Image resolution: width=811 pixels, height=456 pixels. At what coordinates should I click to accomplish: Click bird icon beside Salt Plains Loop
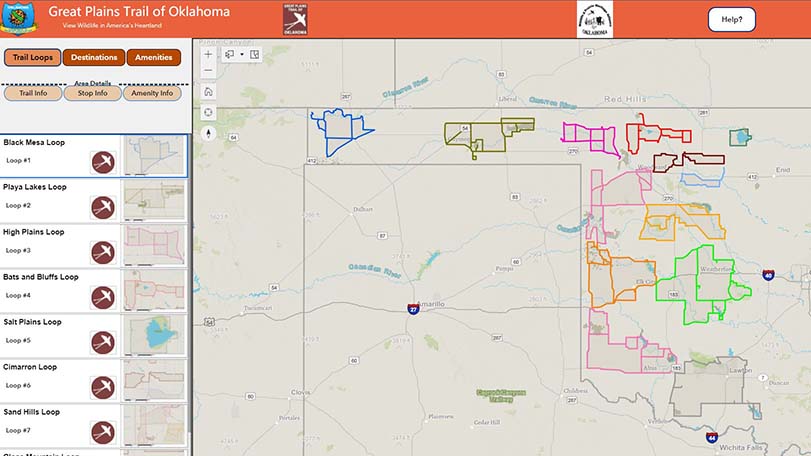[102, 342]
